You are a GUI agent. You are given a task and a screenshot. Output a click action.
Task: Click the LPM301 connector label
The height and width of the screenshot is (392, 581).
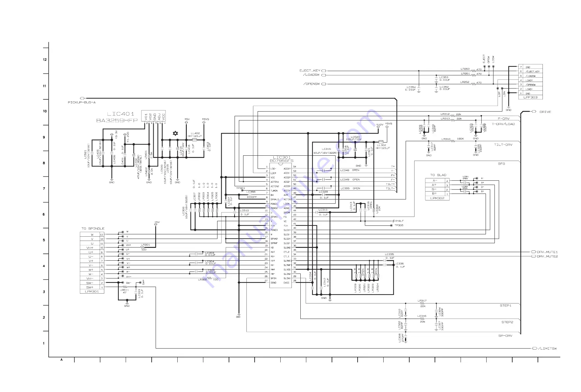point(92,292)
